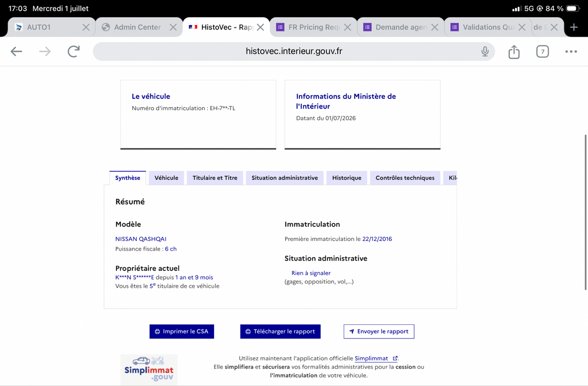The width and height of the screenshot is (588, 386).
Task: Download report with Télécharger le rapport
Action: 280,332
